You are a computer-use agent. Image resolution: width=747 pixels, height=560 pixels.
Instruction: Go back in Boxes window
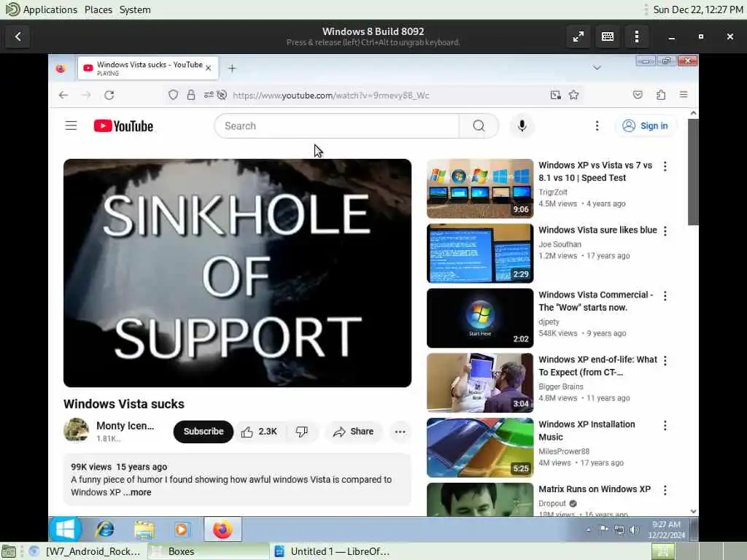(18, 36)
